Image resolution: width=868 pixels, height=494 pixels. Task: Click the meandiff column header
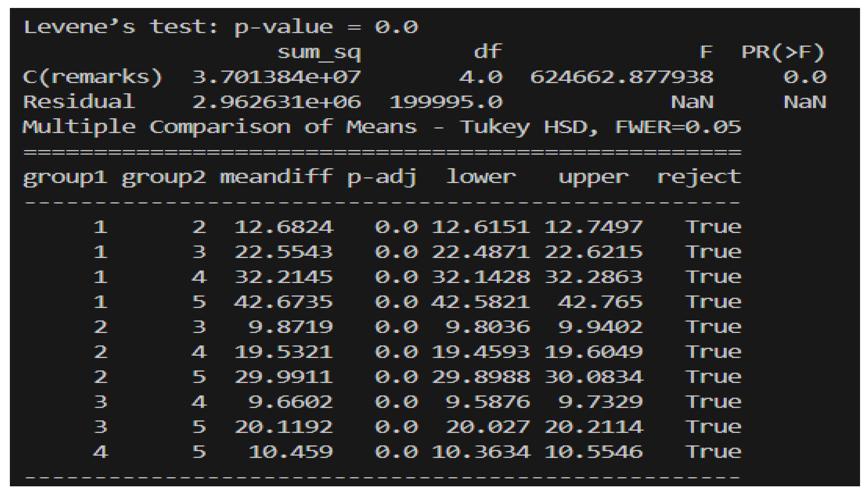276,177
